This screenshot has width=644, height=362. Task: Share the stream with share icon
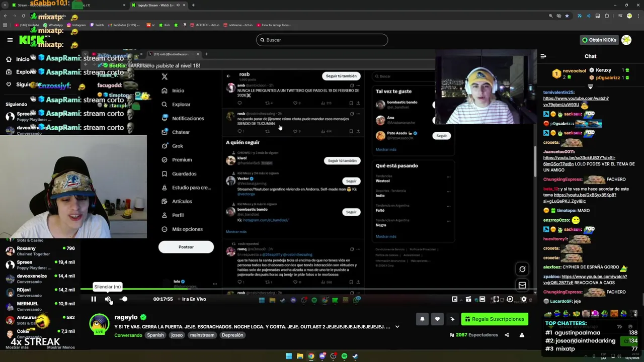[507, 335]
